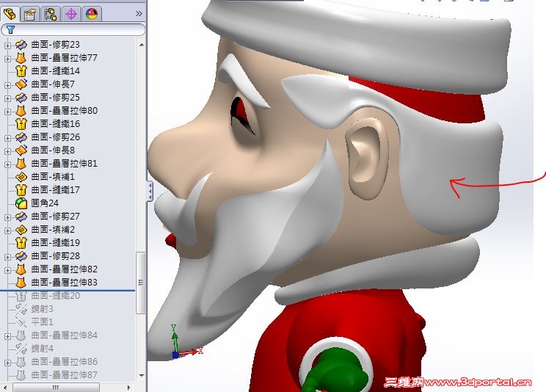
Task: Click the suppressed mirror icon of 鏡射3
Action: coord(21,309)
